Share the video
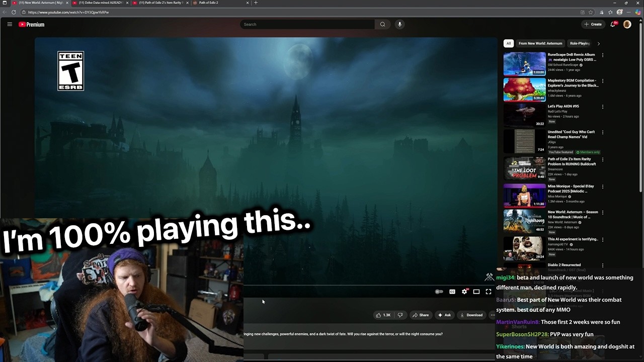Viewport: 644px width, 362px height. [420, 315]
